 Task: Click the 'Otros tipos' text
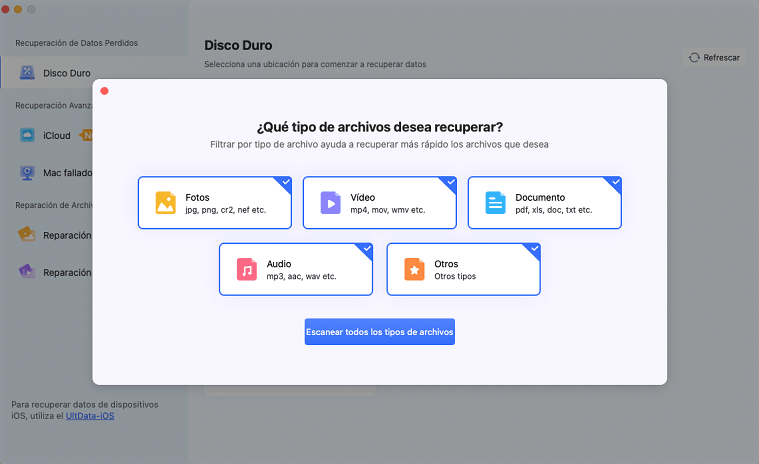[x=455, y=276]
